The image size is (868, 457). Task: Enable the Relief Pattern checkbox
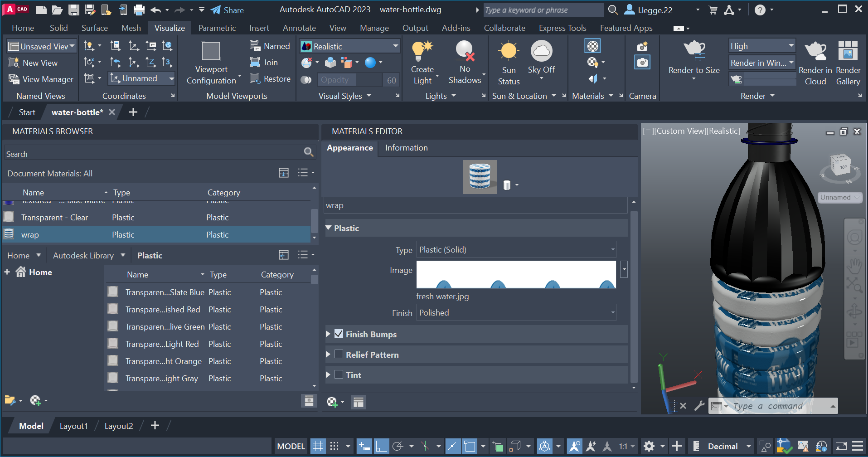339,354
